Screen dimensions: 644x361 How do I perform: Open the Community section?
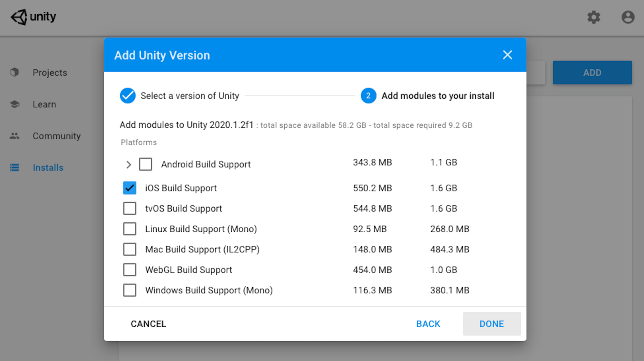[x=57, y=136]
